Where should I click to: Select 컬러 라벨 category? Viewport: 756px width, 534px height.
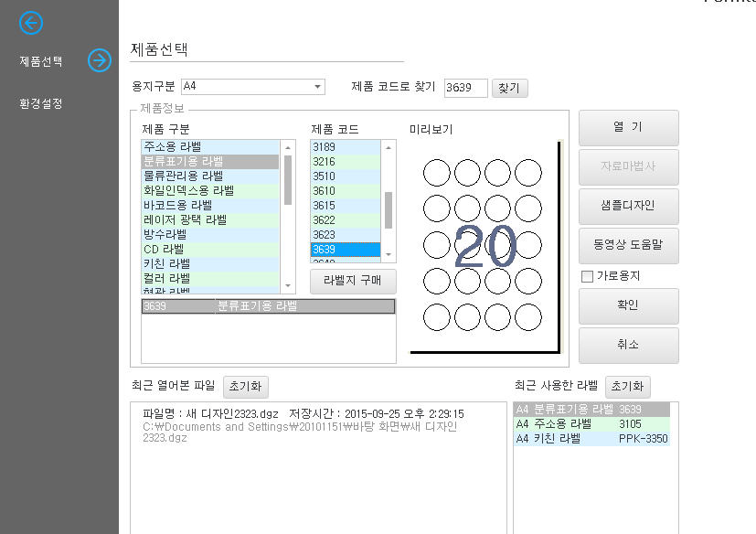pos(210,278)
